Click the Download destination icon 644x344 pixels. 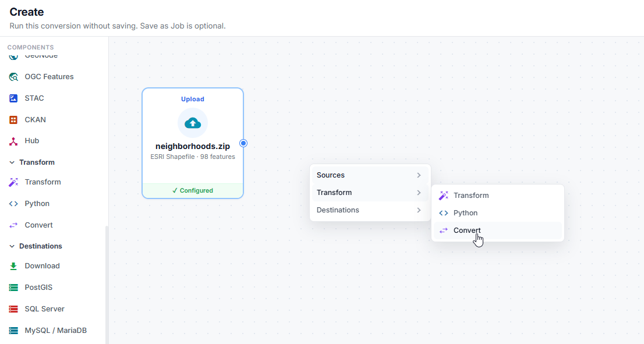click(x=13, y=266)
